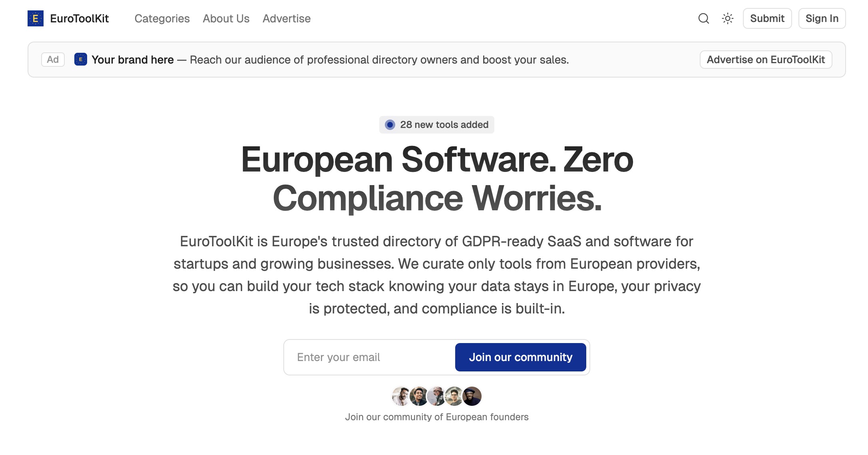Viewport: 868px width, 455px height.
Task: Open the search magnifier icon
Action: 703,18
